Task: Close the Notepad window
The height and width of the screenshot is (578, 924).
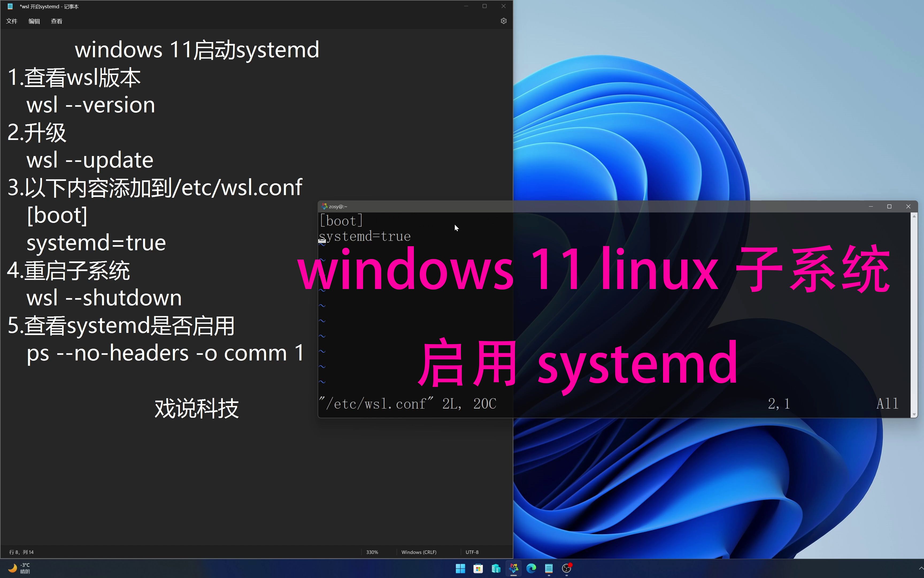Action: pos(503,6)
